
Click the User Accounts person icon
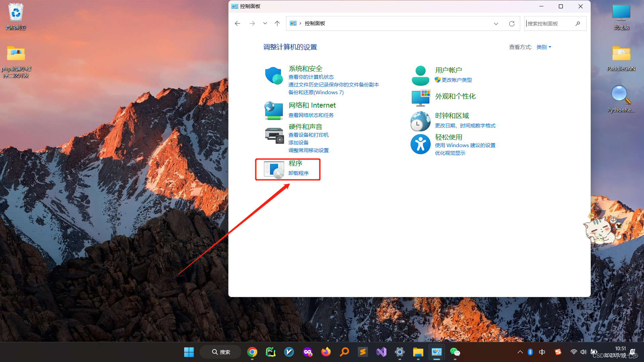point(420,76)
